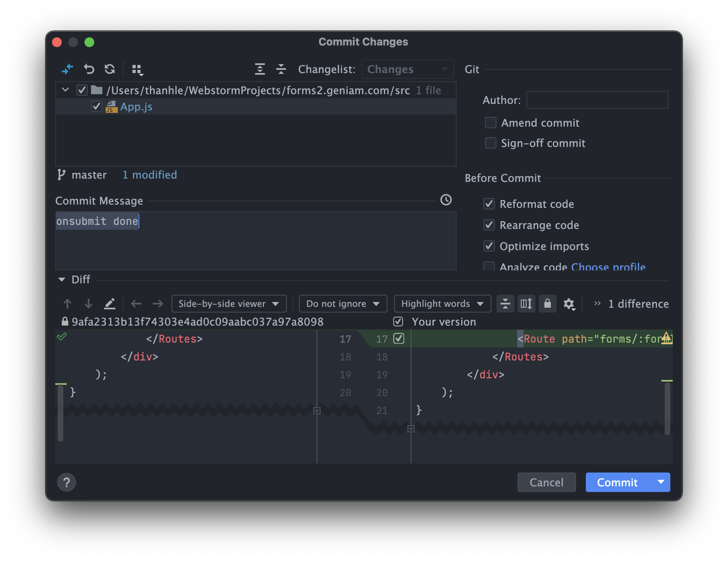
Task: Collapse the Diff section
Action: pyautogui.click(x=62, y=280)
